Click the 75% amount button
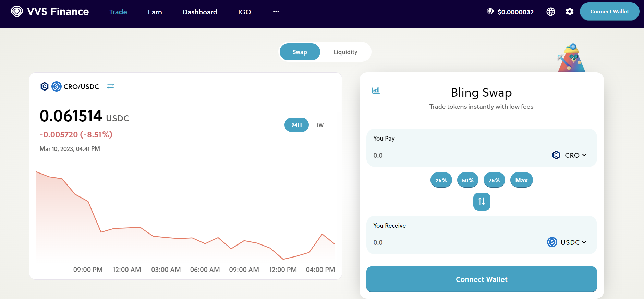 (494, 180)
